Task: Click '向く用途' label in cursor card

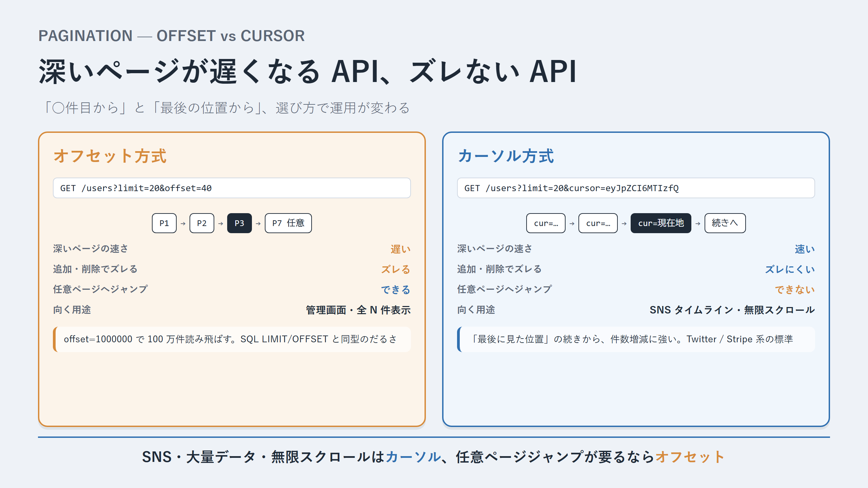Action: pos(476,310)
